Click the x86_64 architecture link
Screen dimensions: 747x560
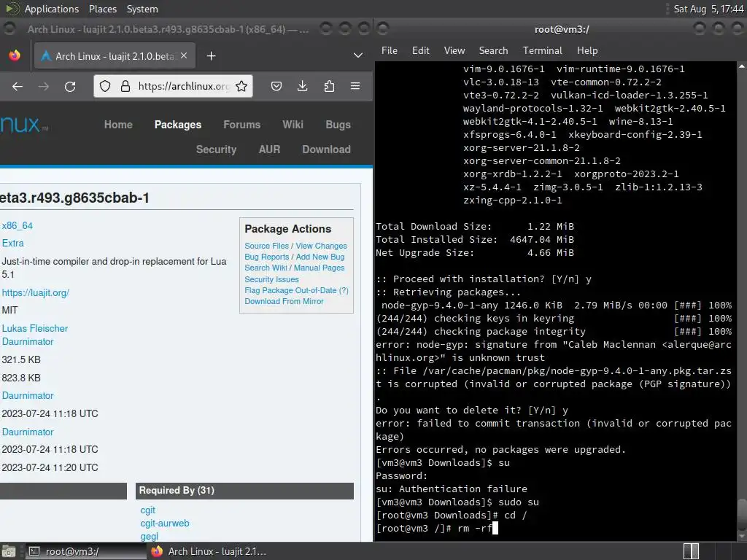[x=18, y=226]
